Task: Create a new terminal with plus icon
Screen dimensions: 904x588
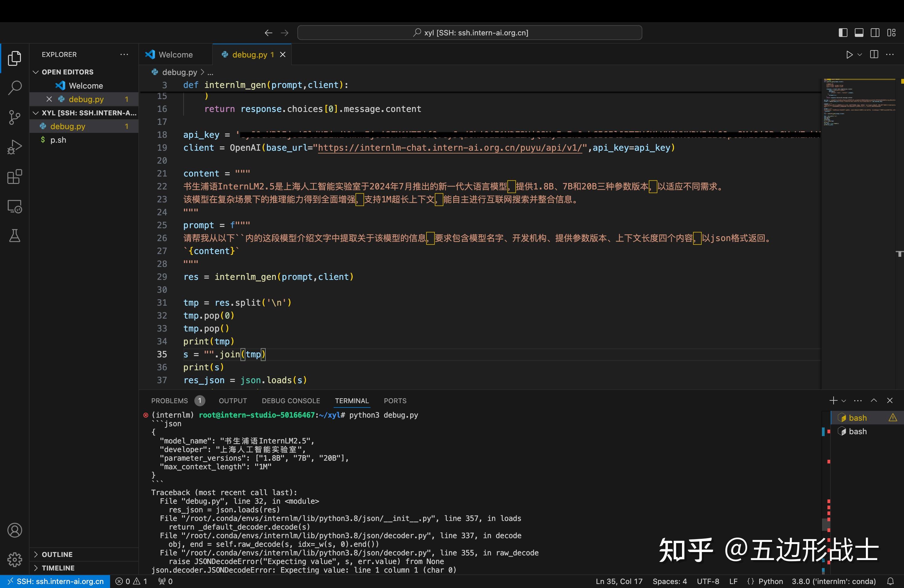Action: pos(833,400)
